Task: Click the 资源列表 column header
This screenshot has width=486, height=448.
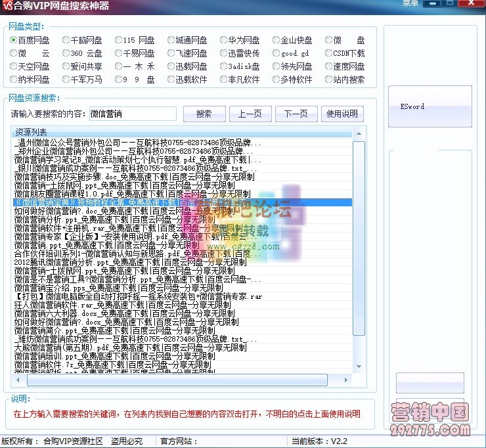Action: (182, 133)
